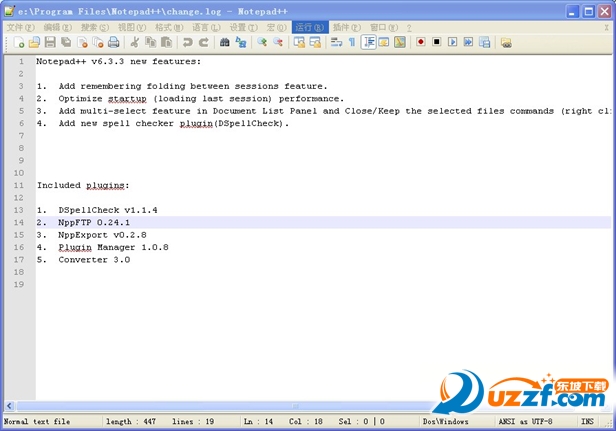Print the document using the printer icon
This screenshot has width=616, height=431.
(114, 42)
